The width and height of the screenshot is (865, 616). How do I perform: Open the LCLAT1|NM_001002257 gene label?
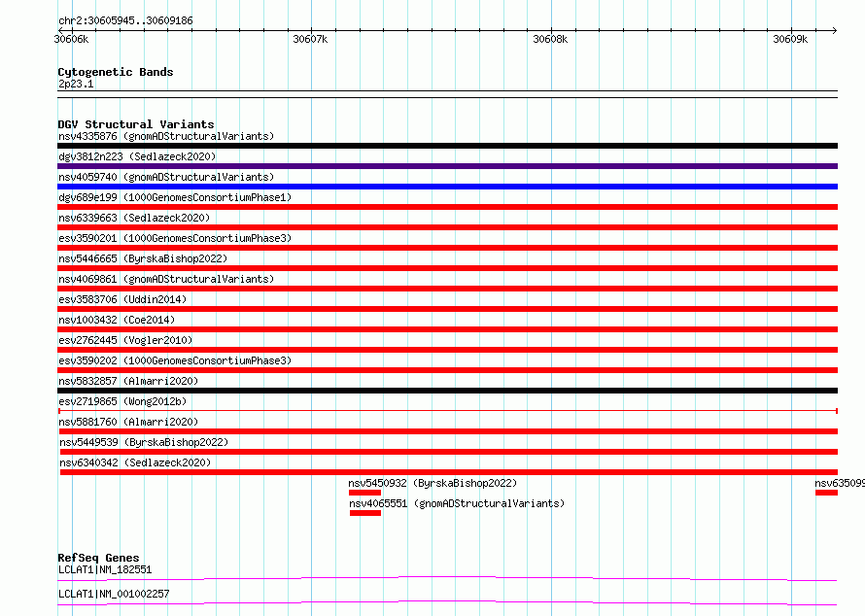coord(114,594)
